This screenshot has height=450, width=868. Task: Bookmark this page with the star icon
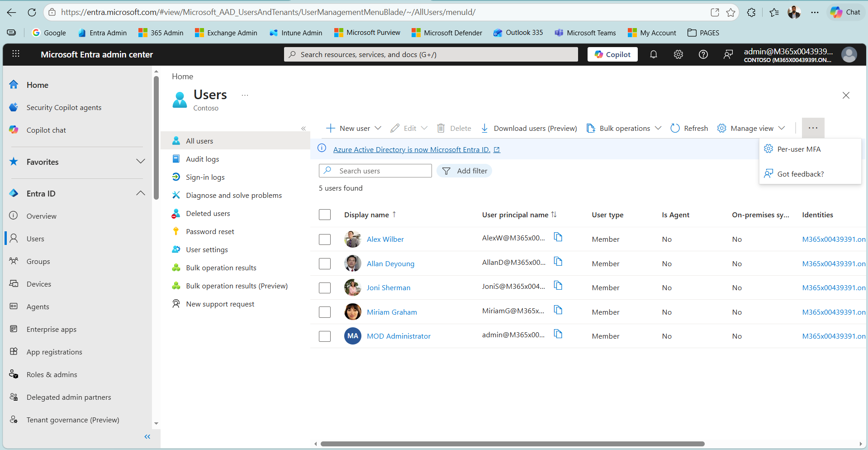click(730, 12)
